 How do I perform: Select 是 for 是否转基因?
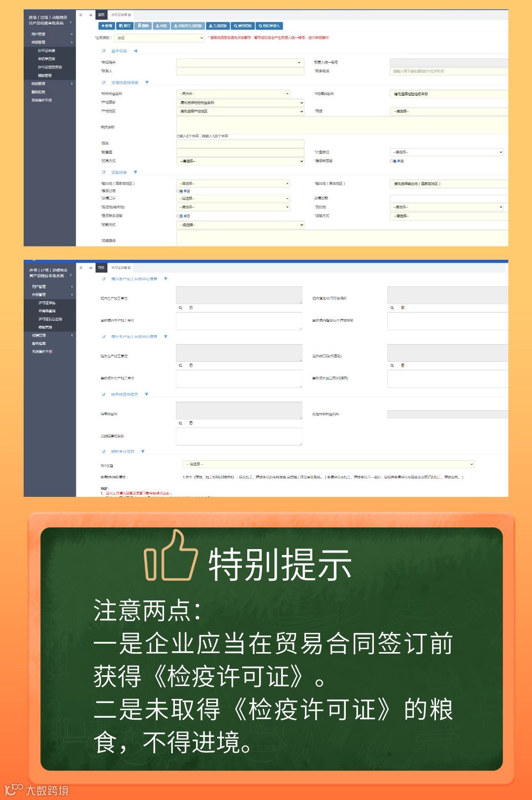pyautogui.click(x=392, y=161)
